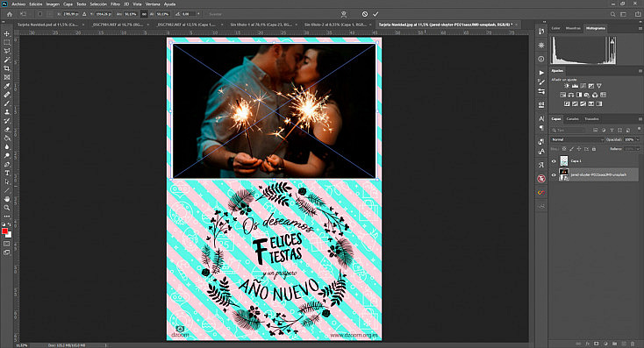Screen dimensions: 644x348
Task: Open the Opacidad value dropdown arrow
Action: tap(638, 139)
